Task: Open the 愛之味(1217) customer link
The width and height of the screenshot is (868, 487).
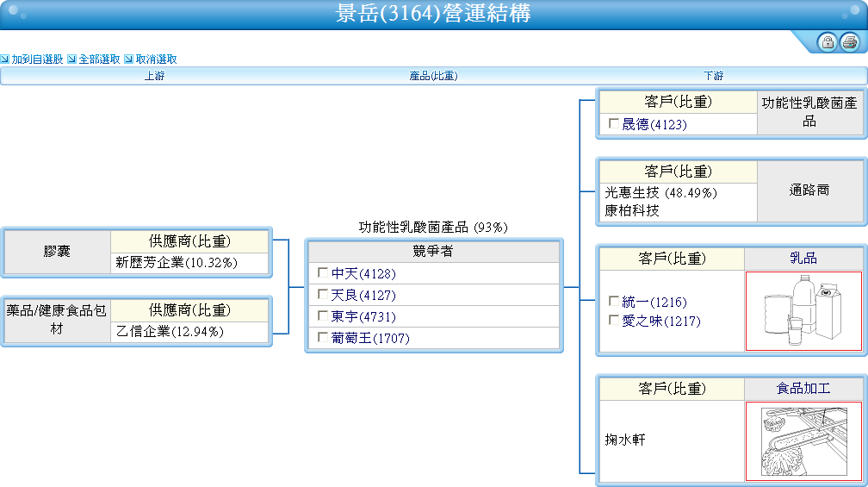Action: point(661,321)
